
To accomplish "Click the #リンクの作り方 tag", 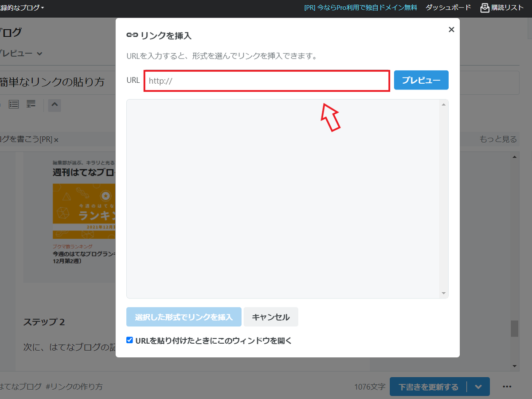I will (74, 387).
